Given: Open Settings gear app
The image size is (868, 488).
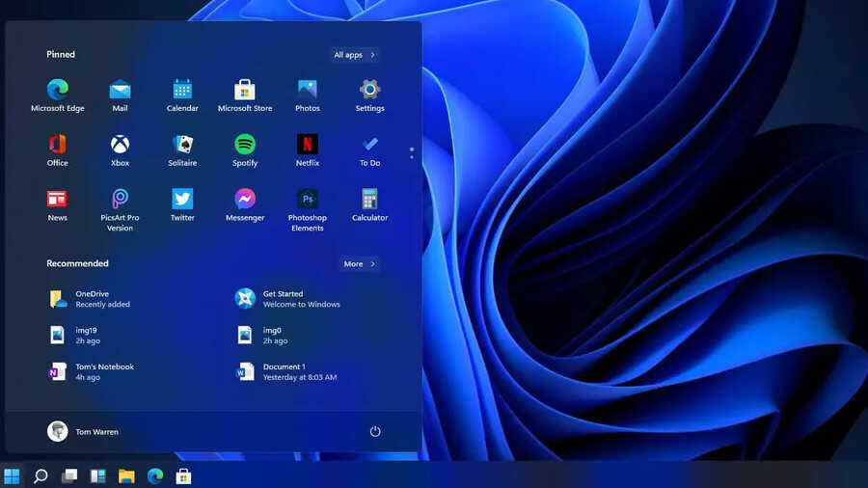Looking at the screenshot, I should (x=369, y=95).
